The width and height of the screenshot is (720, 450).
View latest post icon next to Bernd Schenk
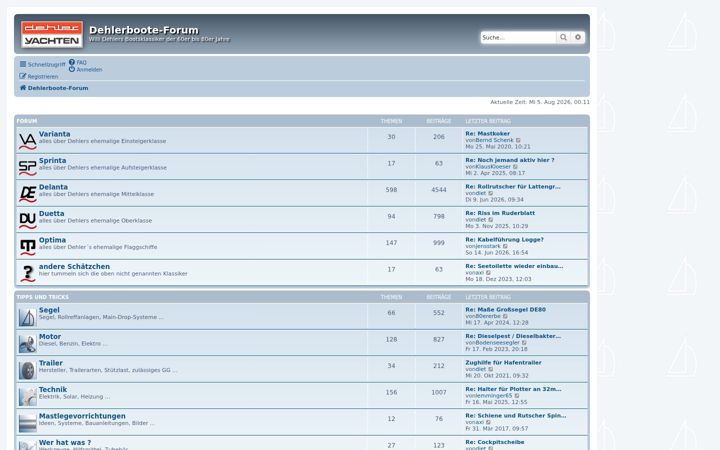(x=518, y=141)
